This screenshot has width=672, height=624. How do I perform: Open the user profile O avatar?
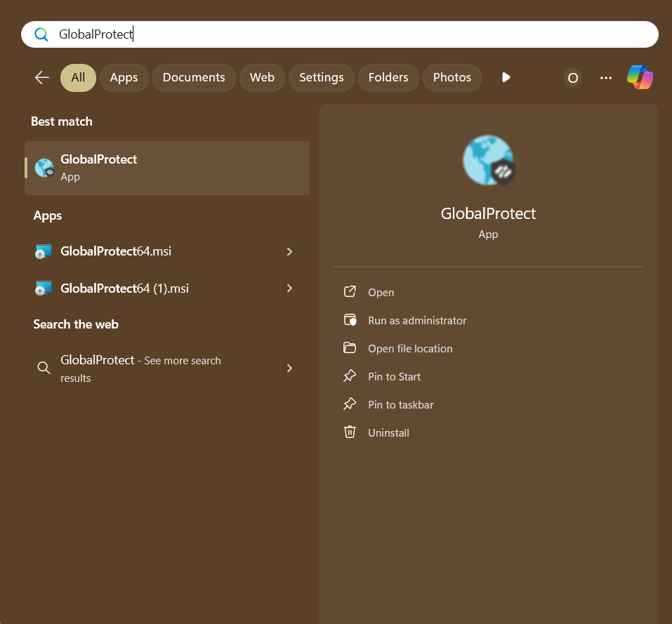click(573, 78)
